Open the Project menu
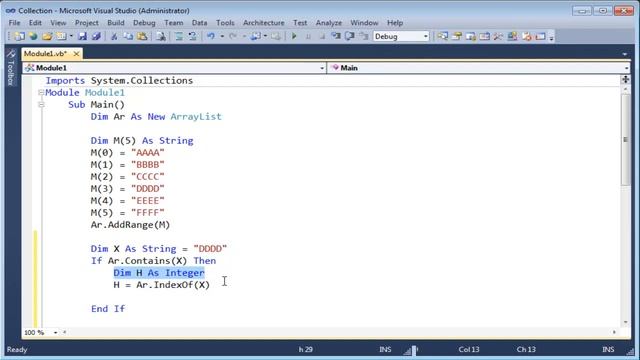 pos(87,23)
